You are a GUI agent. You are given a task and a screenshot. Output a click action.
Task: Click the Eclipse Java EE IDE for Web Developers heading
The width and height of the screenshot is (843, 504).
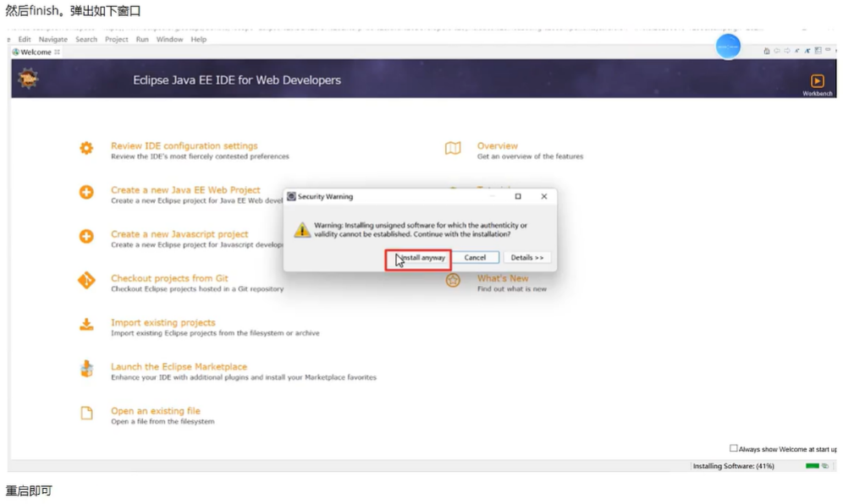click(x=237, y=80)
